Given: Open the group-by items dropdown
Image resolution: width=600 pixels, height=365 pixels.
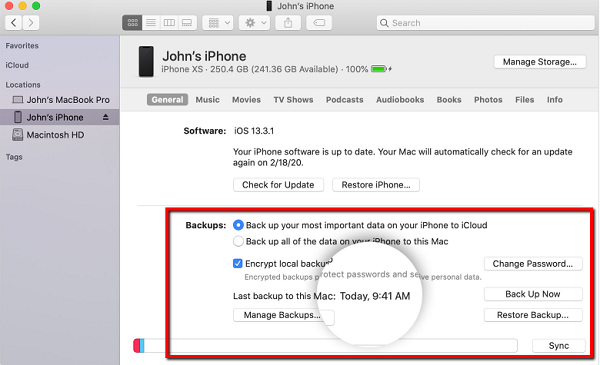Looking at the screenshot, I should point(218,23).
